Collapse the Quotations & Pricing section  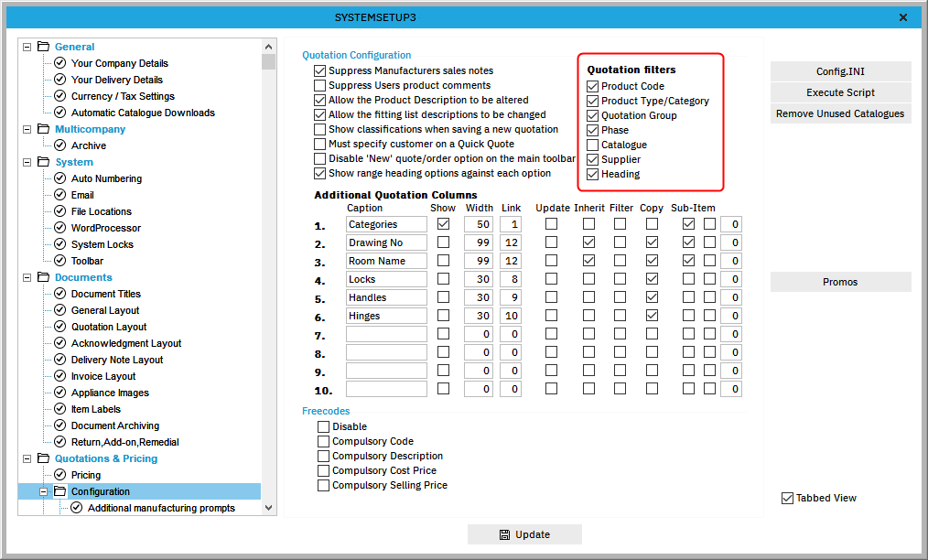pos(27,458)
